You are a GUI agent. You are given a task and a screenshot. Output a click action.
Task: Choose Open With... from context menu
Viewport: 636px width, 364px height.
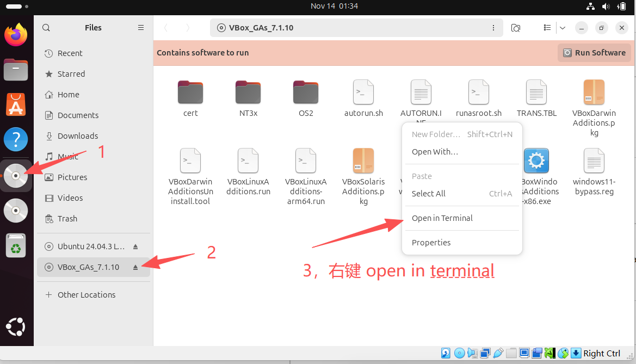(x=462, y=152)
